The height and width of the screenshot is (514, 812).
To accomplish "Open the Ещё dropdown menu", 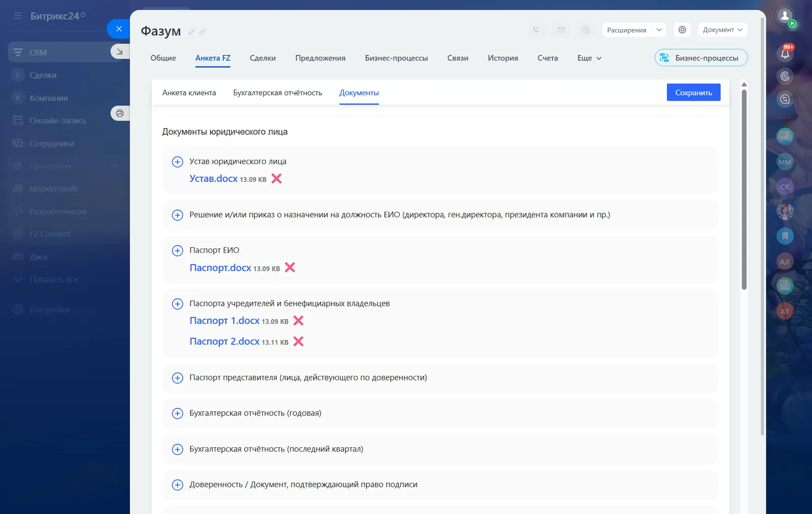I will 588,58.
